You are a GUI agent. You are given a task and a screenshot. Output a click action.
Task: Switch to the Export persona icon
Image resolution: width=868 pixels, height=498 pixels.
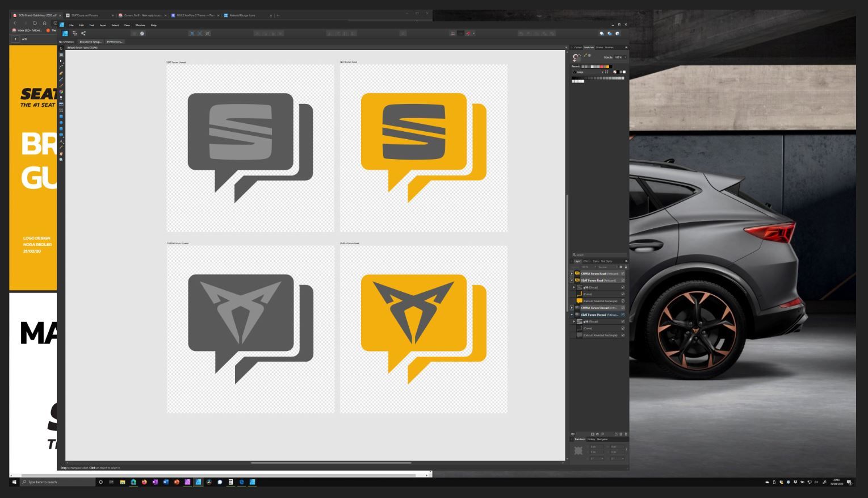[83, 34]
